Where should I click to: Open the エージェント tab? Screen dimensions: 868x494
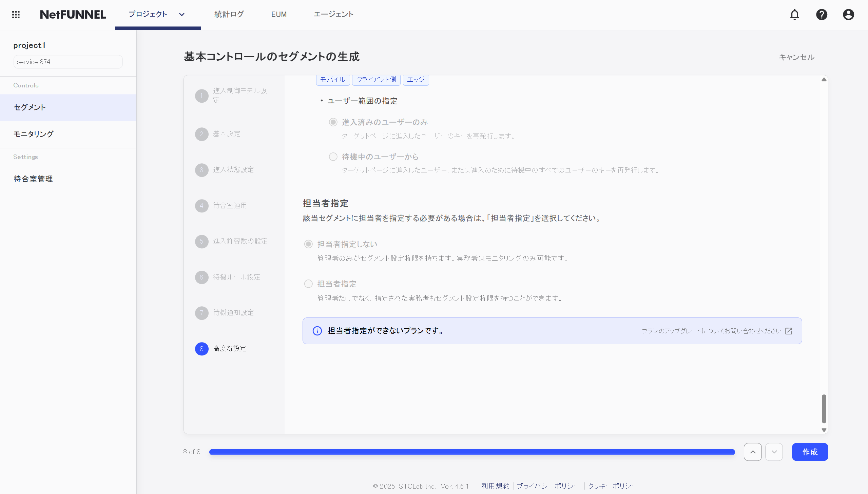click(x=333, y=15)
